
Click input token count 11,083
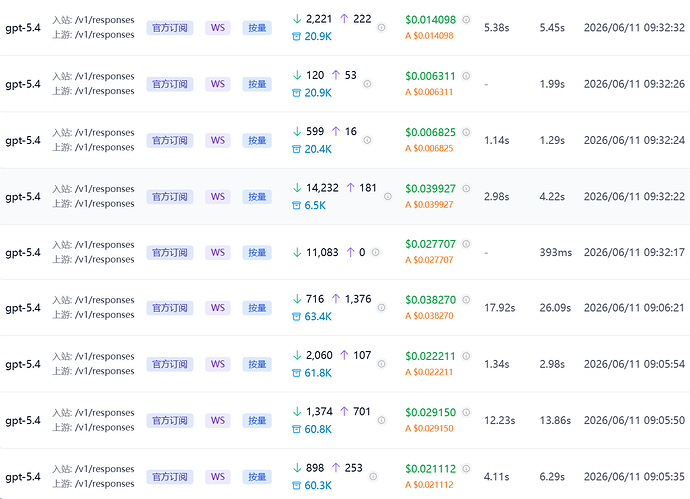(x=322, y=253)
